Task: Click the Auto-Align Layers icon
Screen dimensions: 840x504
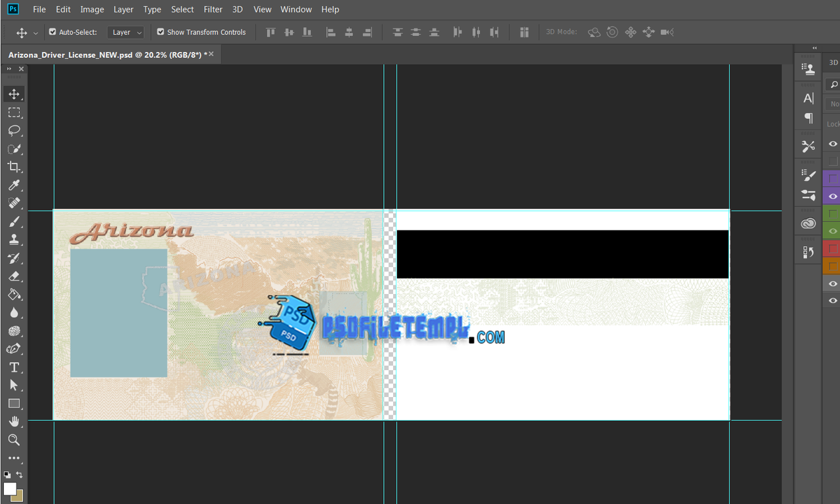Action: 524,31
